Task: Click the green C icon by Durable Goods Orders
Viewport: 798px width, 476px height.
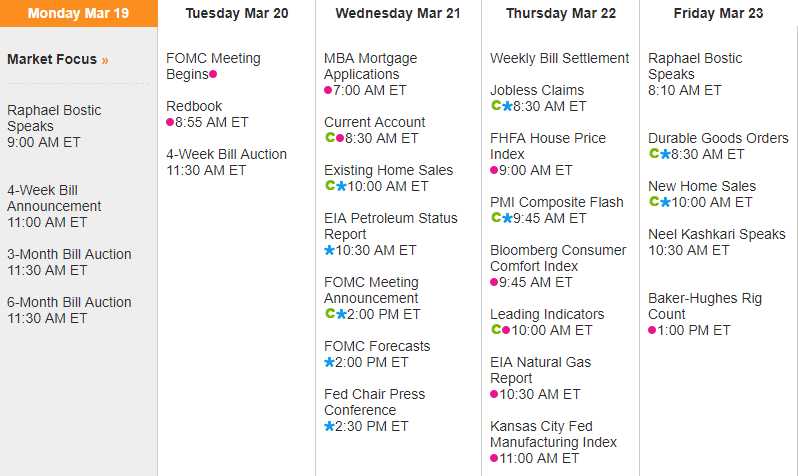Action: 654,154
